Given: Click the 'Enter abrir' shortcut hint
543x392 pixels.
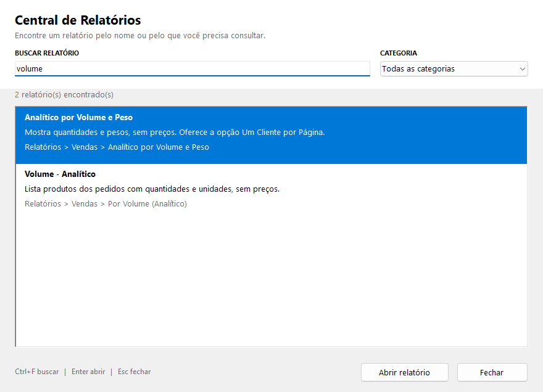Looking at the screenshot, I should pos(88,372).
